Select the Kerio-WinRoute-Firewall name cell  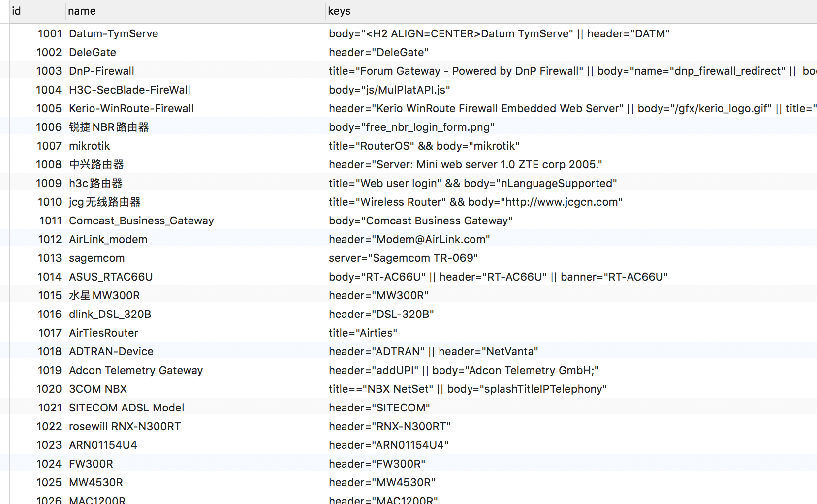[x=195, y=108]
